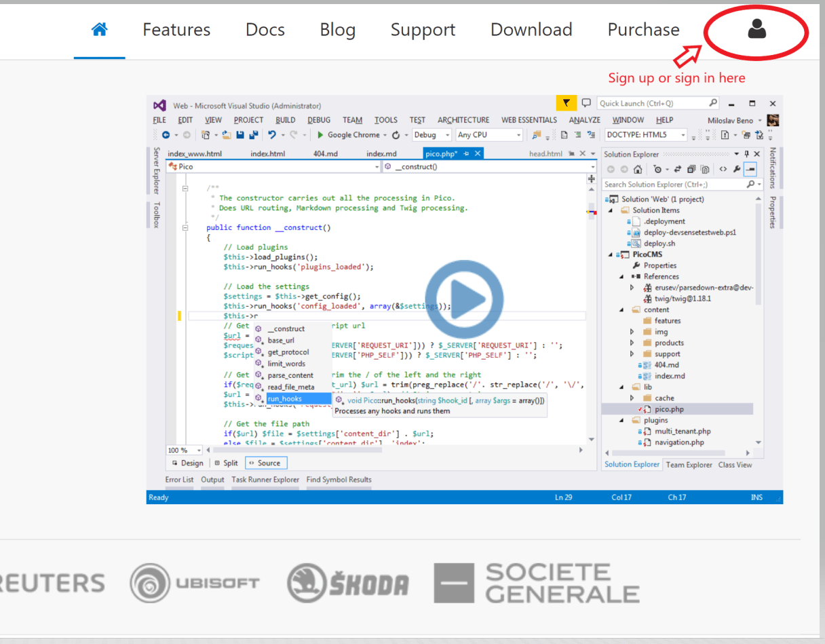Choose parse_content in the IntelliSense list
Screen dimensions: 825x644
[290, 375]
